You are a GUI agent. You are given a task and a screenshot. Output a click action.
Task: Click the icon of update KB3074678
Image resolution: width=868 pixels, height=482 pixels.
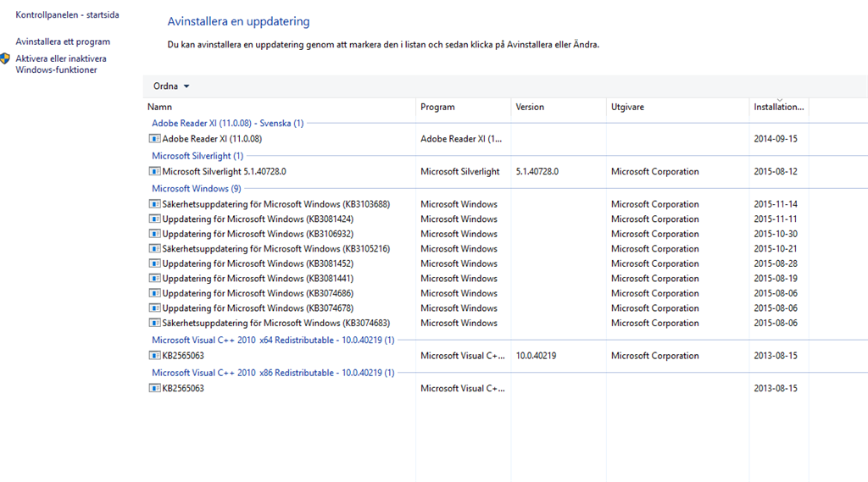(154, 308)
